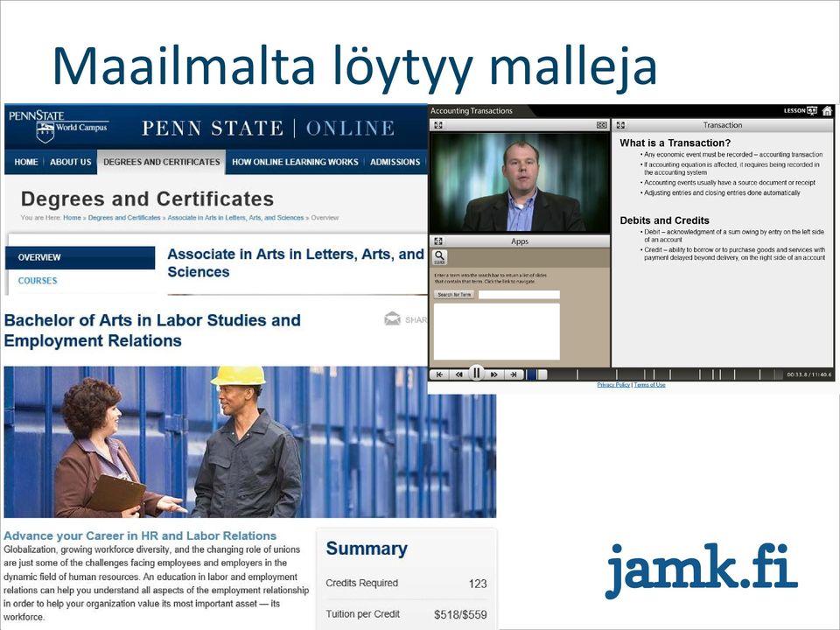Click the playback time readout 00:33.8 / 11:40.6

tap(808, 375)
